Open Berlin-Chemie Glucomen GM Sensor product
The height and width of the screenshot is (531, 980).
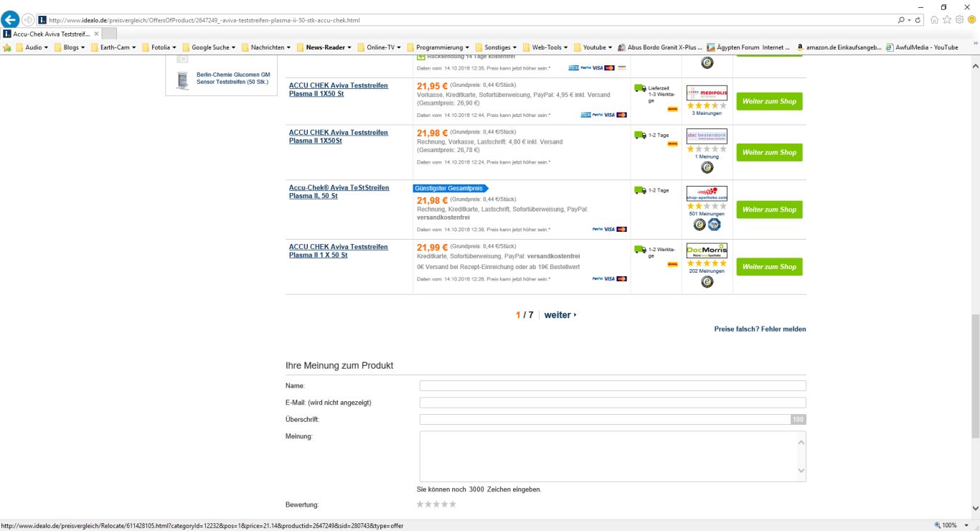[x=233, y=77]
